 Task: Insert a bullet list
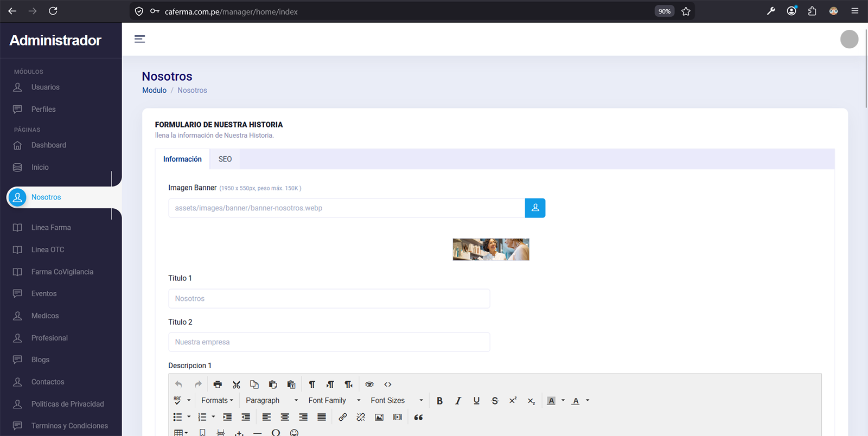pyautogui.click(x=177, y=417)
